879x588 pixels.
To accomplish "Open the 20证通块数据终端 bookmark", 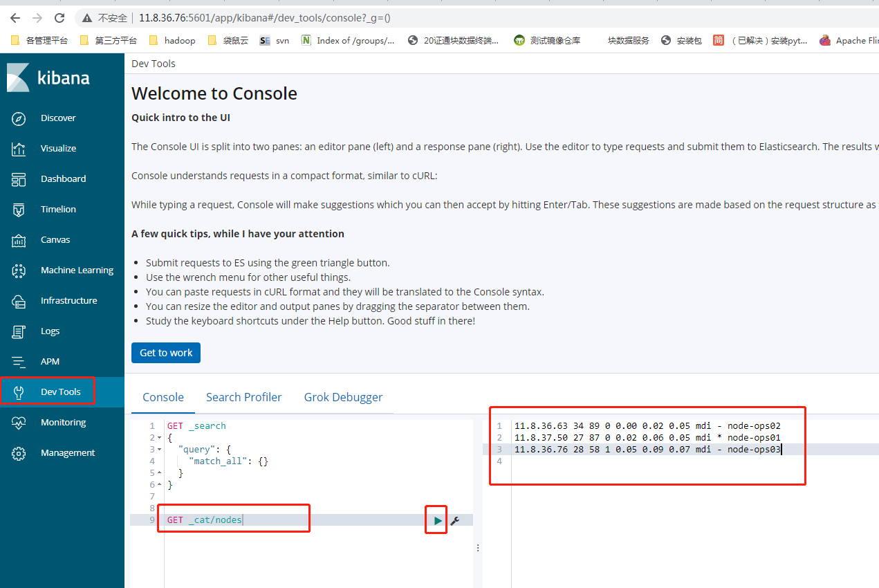I will (x=454, y=41).
